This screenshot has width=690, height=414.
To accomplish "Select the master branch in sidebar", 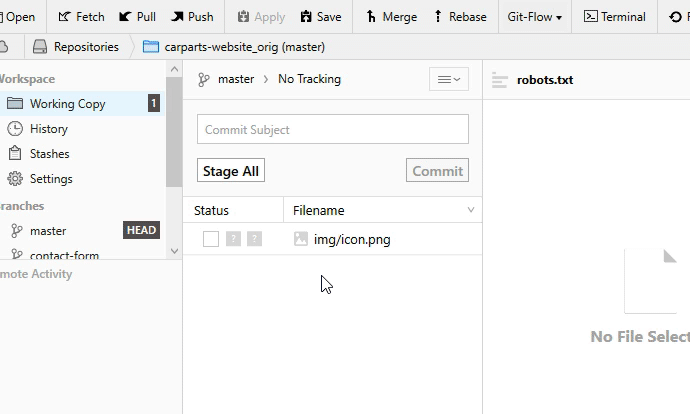I will click(x=48, y=230).
